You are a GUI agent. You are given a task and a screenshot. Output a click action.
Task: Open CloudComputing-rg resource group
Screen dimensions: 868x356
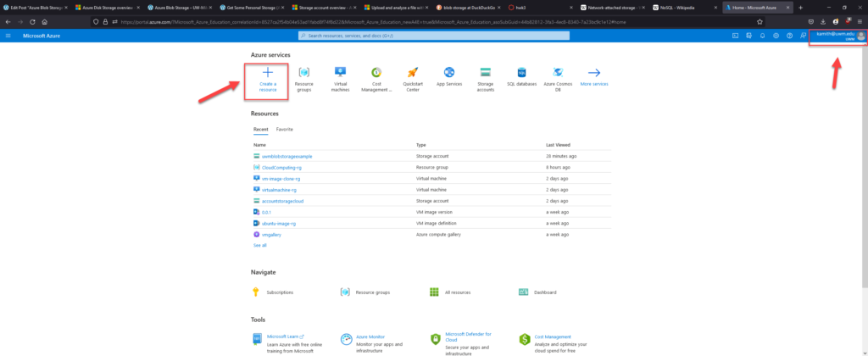point(281,167)
